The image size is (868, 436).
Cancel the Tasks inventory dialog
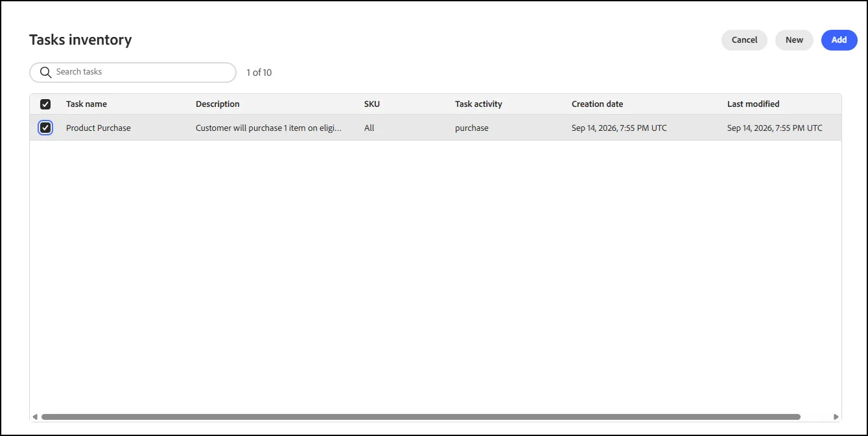tap(744, 40)
